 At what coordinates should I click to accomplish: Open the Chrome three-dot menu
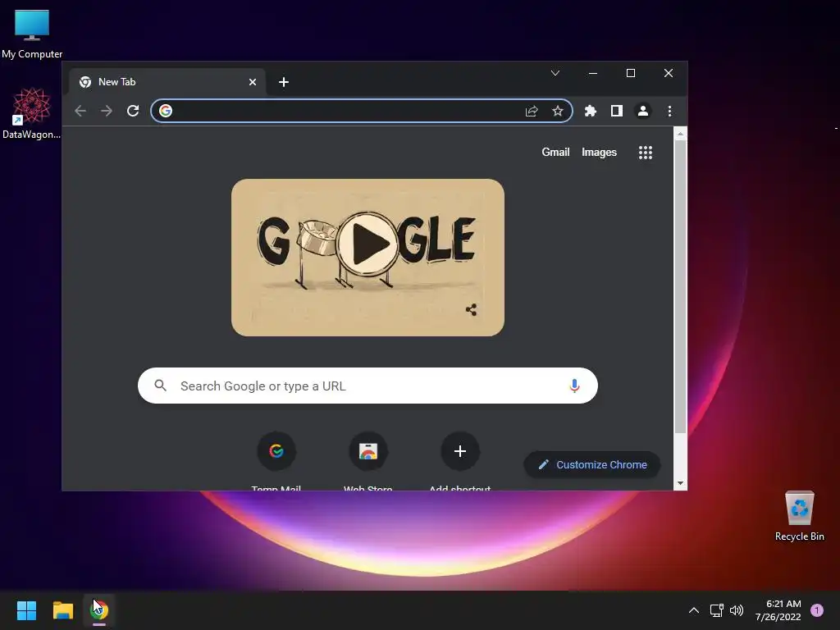pyautogui.click(x=669, y=111)
